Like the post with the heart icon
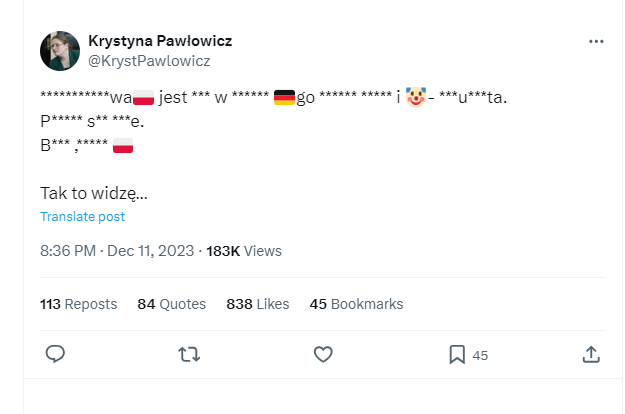625x414 pixels. pos(323,354)
